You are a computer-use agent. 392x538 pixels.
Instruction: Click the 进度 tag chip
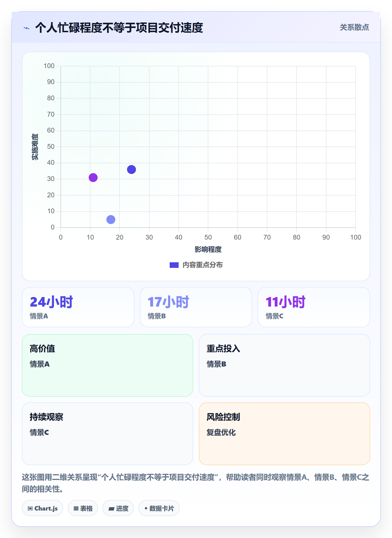coord(118,508)
